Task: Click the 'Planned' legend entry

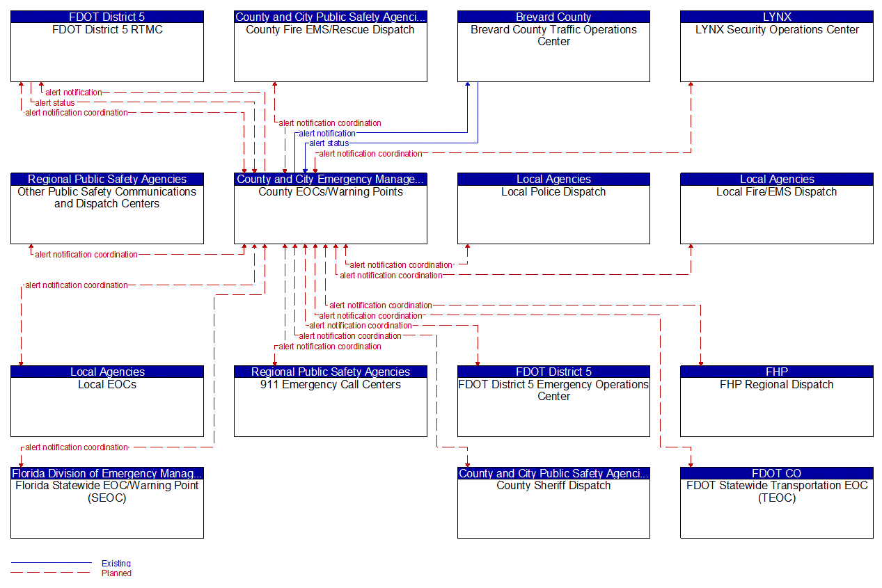Action: [116, 573]
